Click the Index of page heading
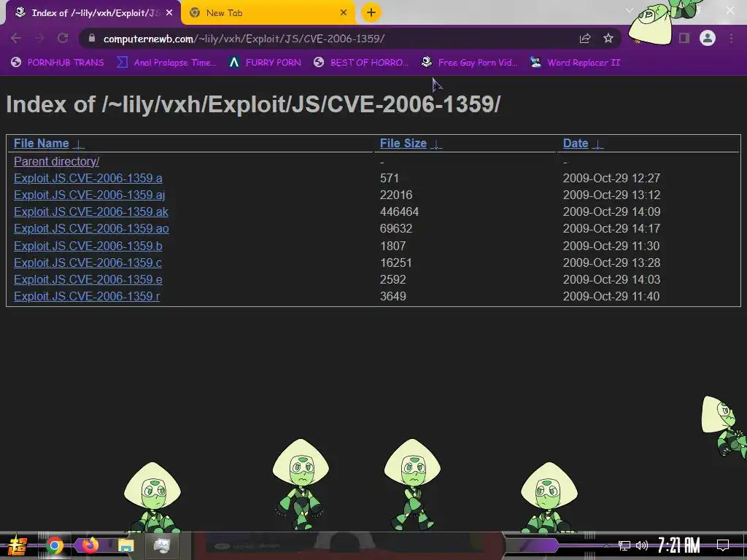This screenshot has width=747, height=560. coord(253,104)
